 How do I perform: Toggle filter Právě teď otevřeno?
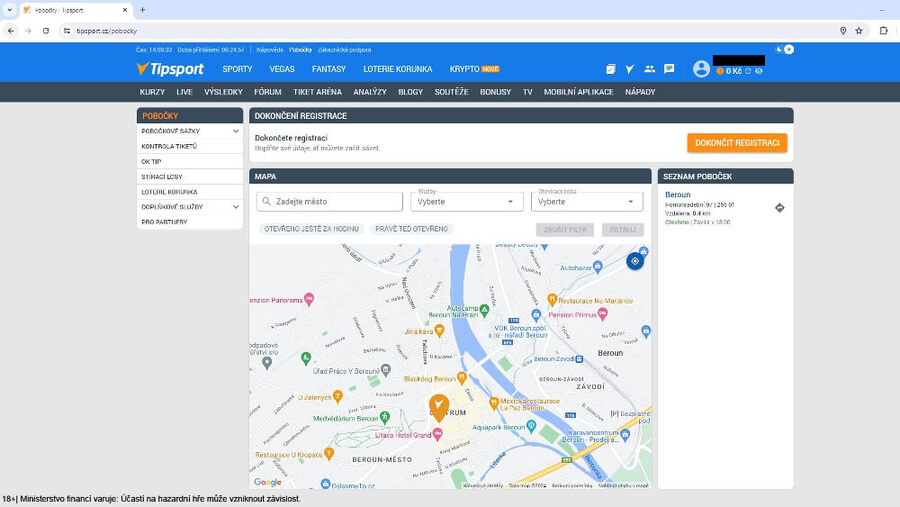(412, 229)
